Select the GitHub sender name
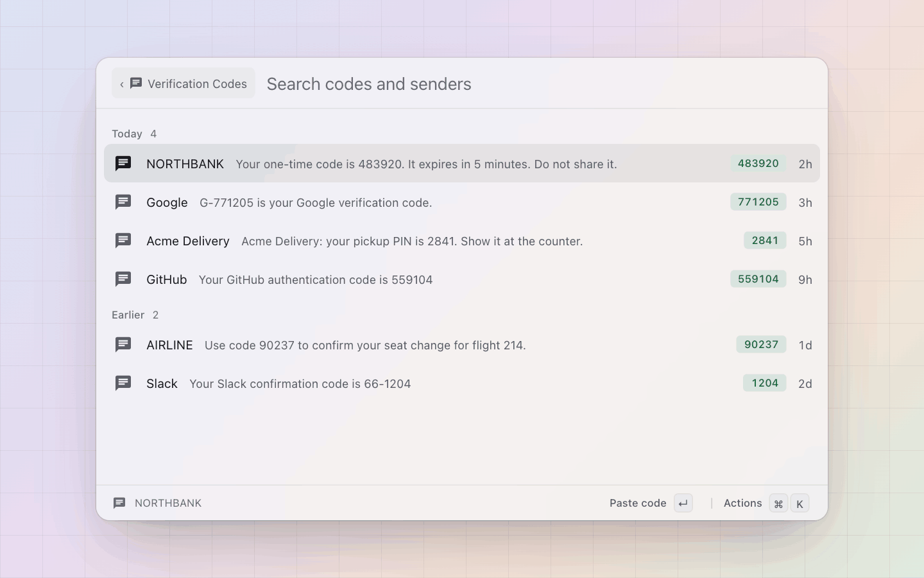 (x=167, y=279)
